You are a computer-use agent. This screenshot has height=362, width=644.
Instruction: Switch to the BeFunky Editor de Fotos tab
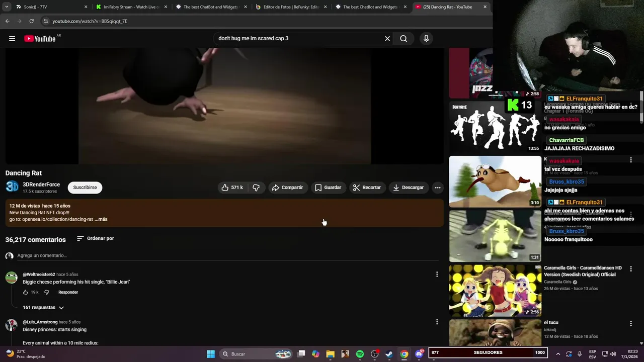point(291,7)
